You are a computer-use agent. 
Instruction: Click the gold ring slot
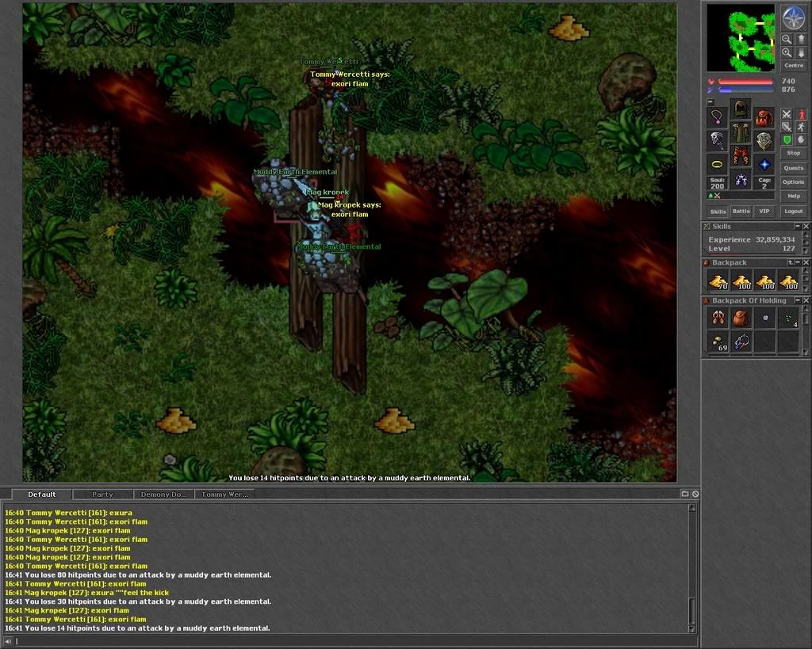click(x=717, y=165)
